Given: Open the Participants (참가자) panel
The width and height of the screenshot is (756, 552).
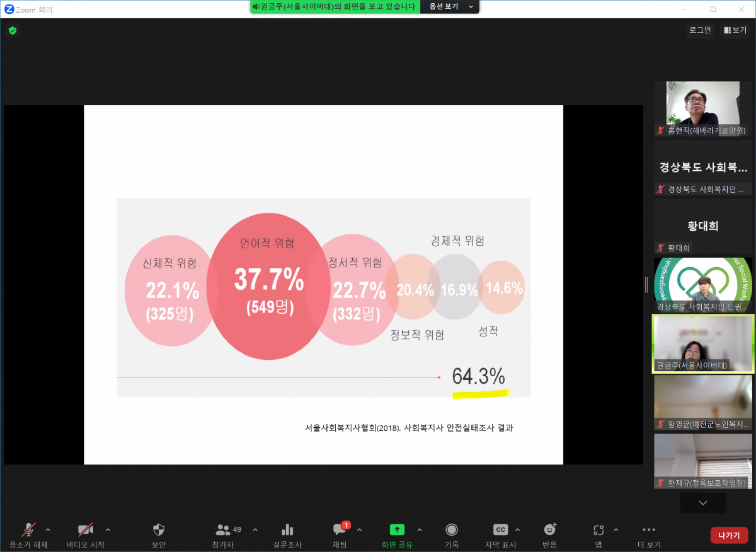Looking at the screenshot, I should (x=223, y=530).
